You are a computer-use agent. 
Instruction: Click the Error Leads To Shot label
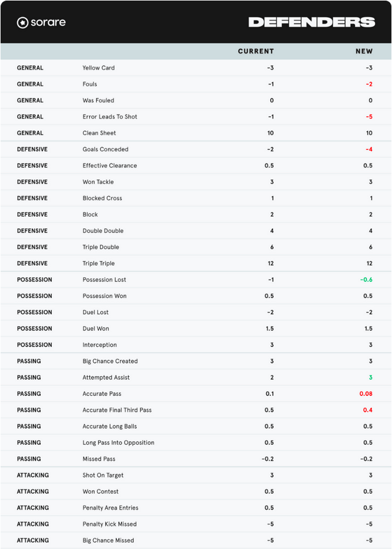(x=110, y=117)
